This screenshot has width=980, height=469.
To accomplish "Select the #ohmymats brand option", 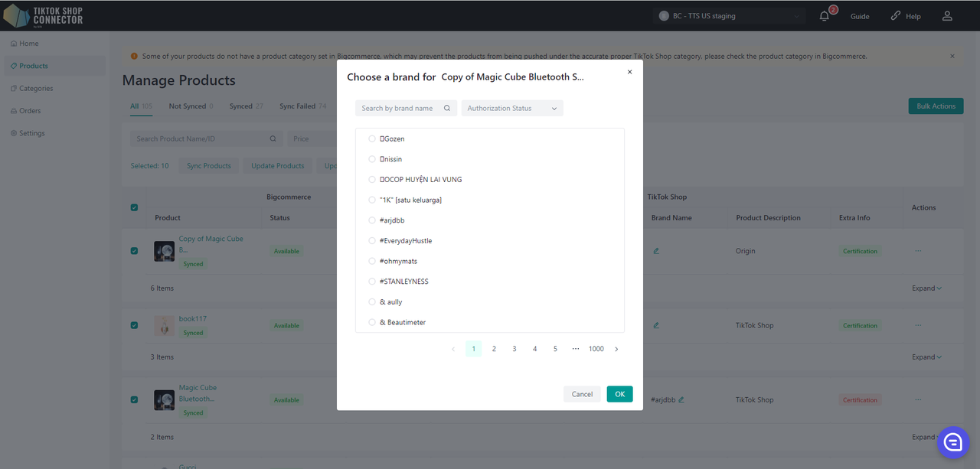I will [x=372, y=261].
